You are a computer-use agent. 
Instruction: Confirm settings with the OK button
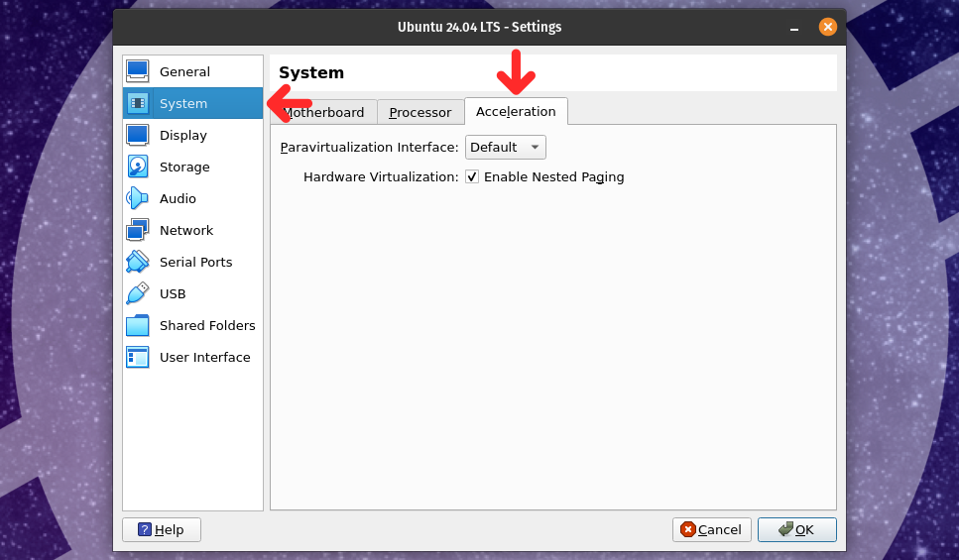pos(797,529)
